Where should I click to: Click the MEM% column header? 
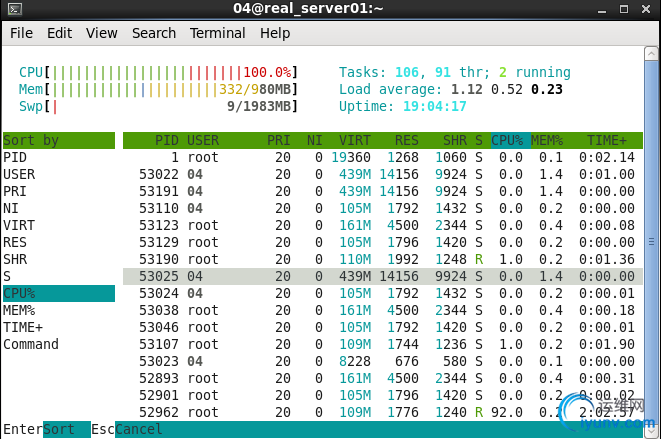547,140
